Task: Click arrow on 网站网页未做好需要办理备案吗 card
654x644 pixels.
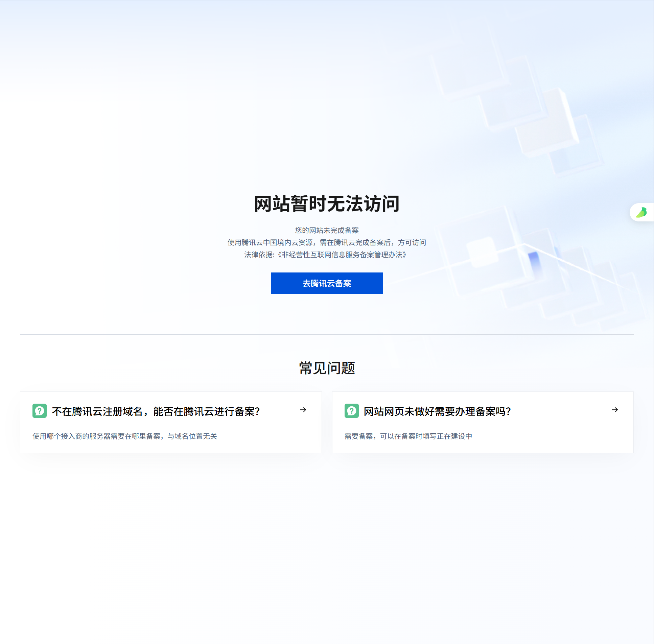Action: (615, 410)
